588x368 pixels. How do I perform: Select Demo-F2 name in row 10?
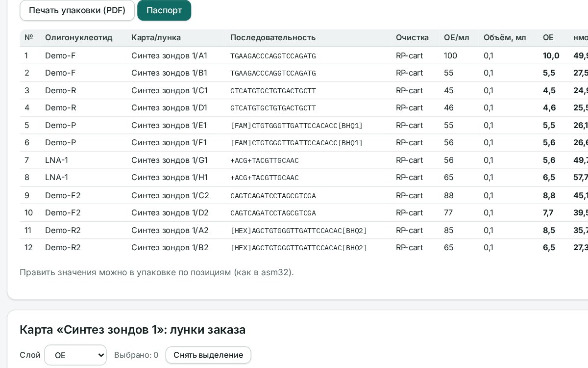coord(63,212)
